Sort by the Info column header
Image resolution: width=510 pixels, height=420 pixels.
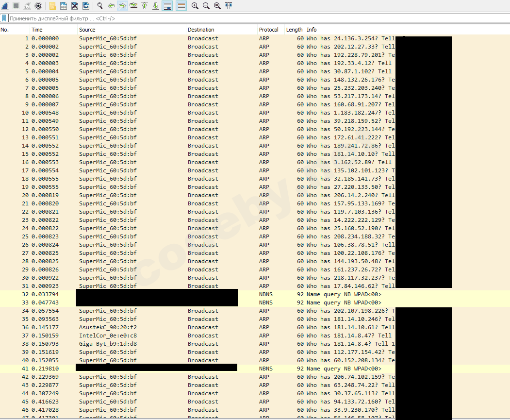(407, 30)
